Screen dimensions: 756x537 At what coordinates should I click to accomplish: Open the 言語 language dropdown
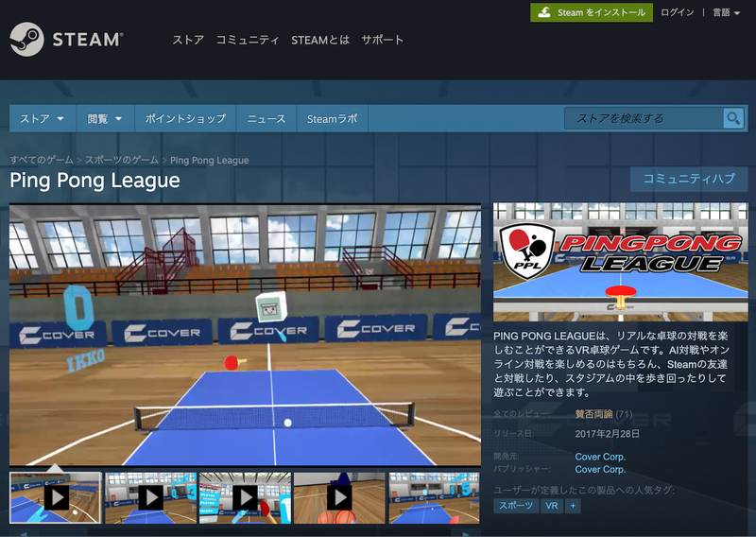[726, 12]
